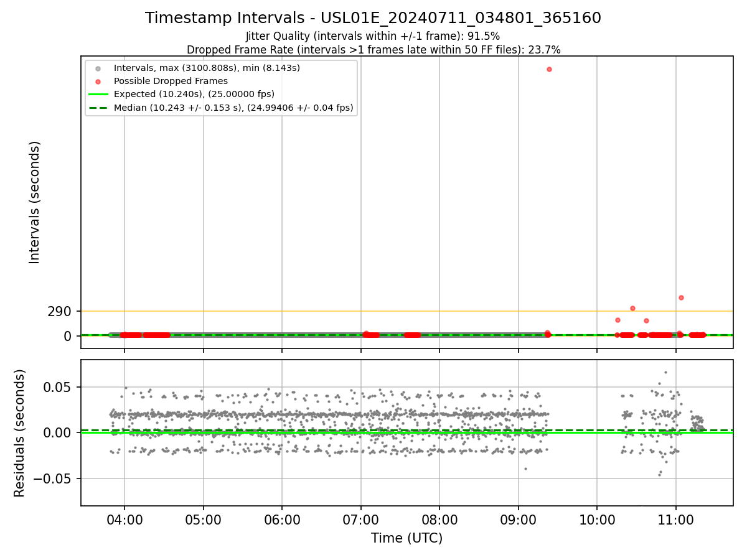The width and height of the screenshot is (747, 560).
Task: Click the '0' tick label on the Intervals axis
Action: pos(68,336)
